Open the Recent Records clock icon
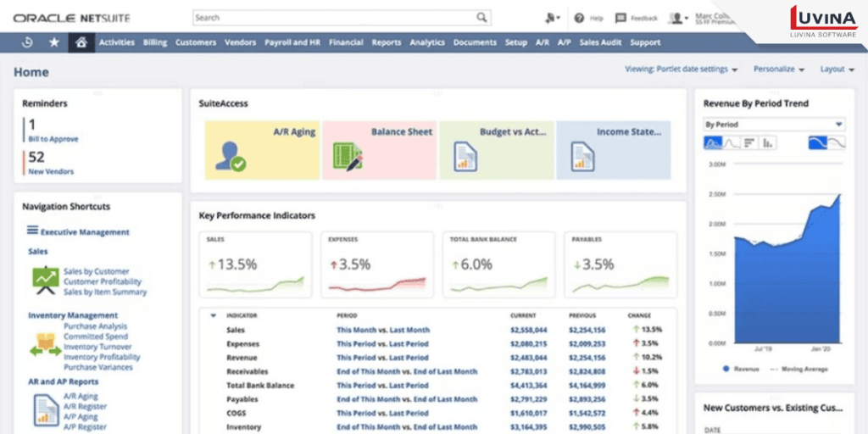868x434 pixels. [27, 42]
